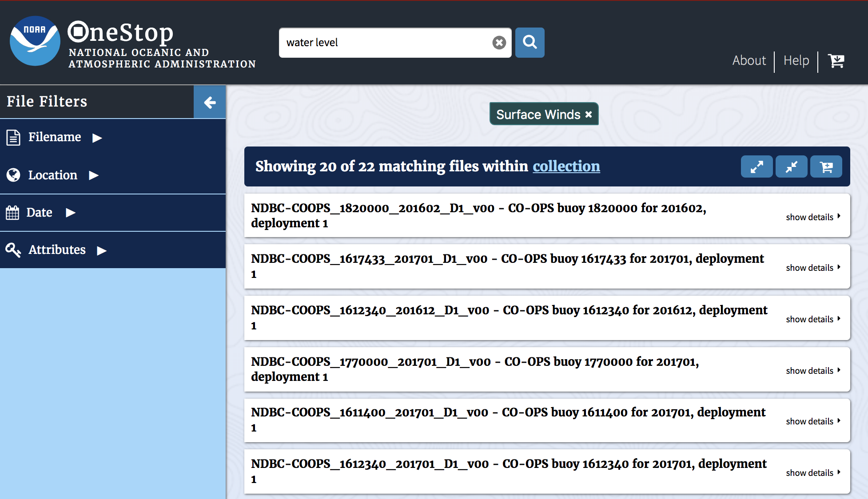Screen dimensions: 868x499
Task: Click the magnifier search button
Action: tap(530, 43)
